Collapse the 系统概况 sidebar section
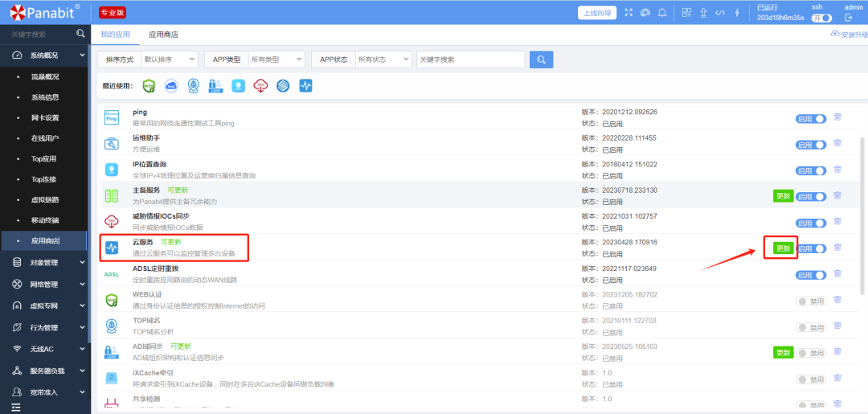 click(x=44, y=55)
